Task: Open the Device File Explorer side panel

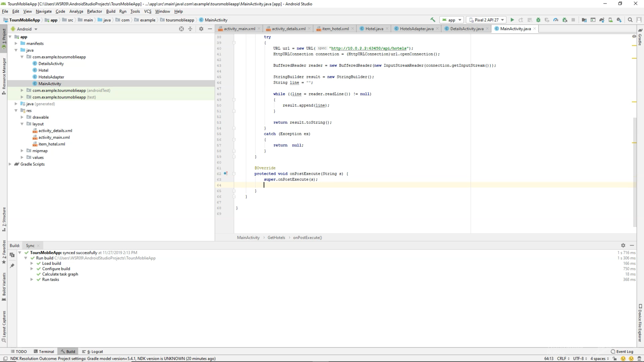Action: click(x=640, y=323)
